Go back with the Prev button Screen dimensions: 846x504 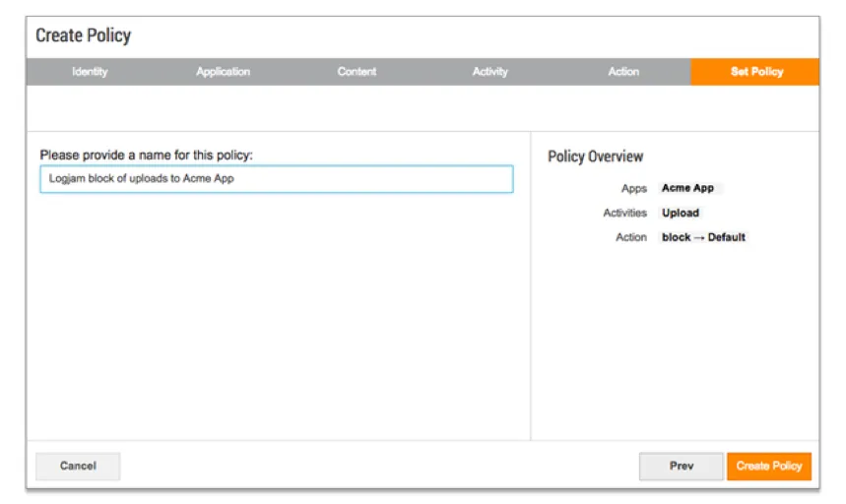coord(681,466)
